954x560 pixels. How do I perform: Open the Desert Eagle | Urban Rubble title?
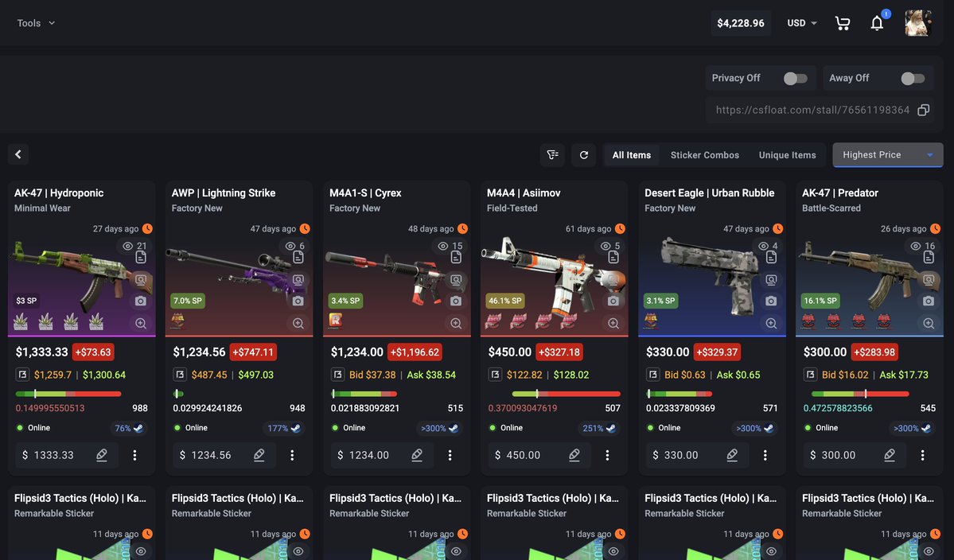tap(710, 192)
